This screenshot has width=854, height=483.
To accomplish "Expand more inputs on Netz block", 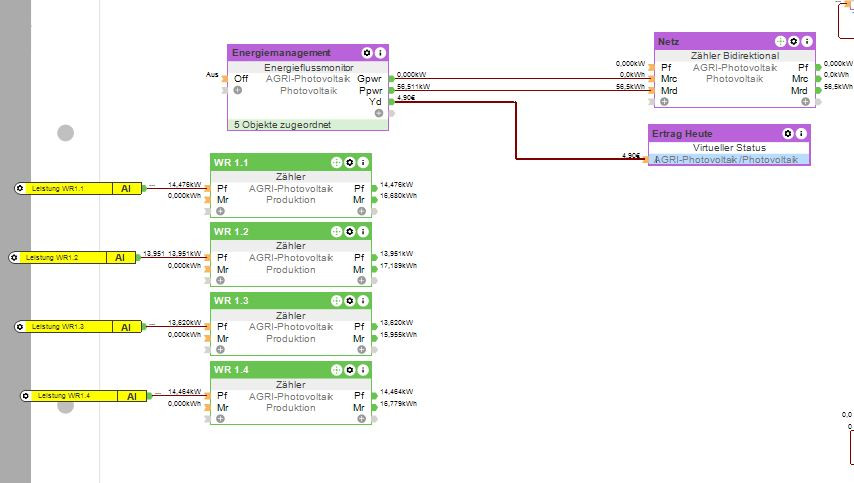I will (x=664, y=102).
